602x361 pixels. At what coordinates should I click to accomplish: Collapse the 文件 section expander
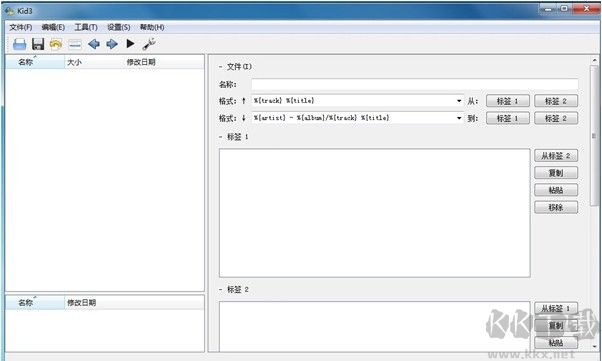click(221, 67)
